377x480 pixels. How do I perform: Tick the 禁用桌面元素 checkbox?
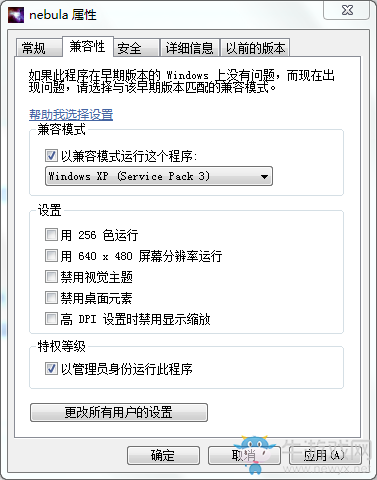[x=51, y=298]
